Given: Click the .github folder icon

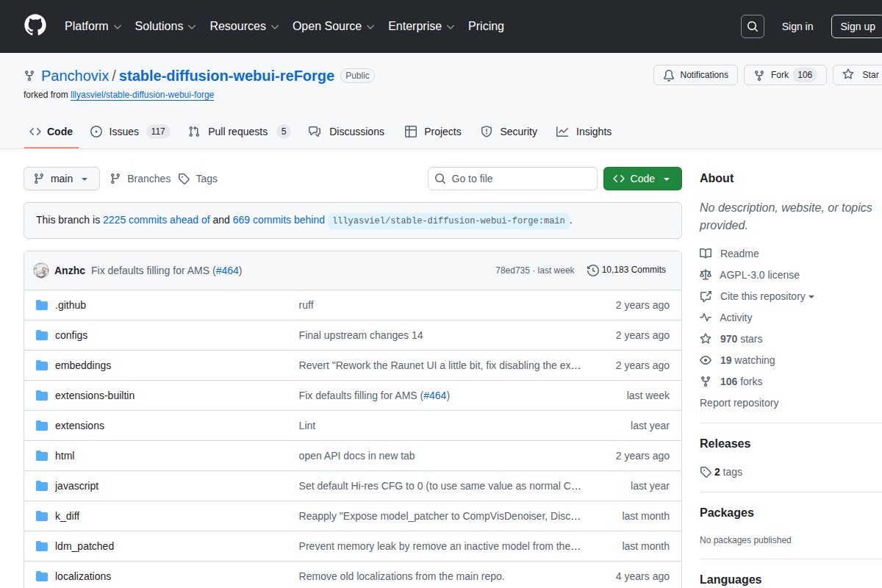Looking at the screenshot, I should 42,305.
